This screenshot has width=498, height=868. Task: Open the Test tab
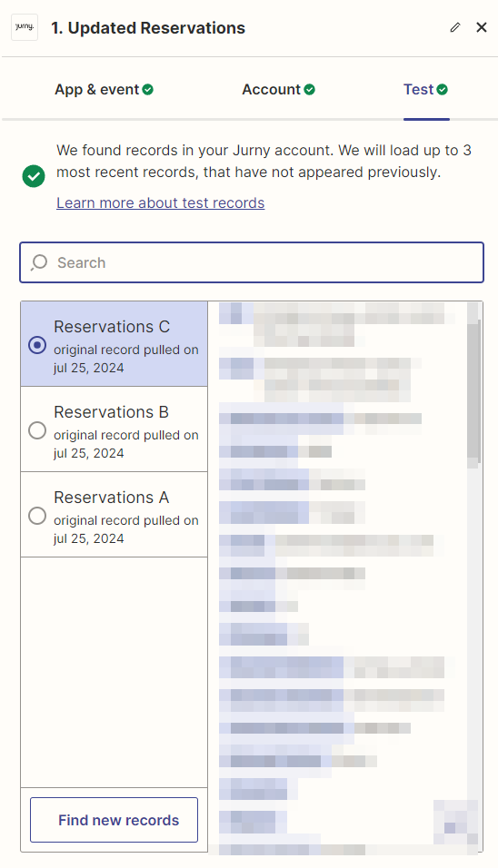coord(425,90)
